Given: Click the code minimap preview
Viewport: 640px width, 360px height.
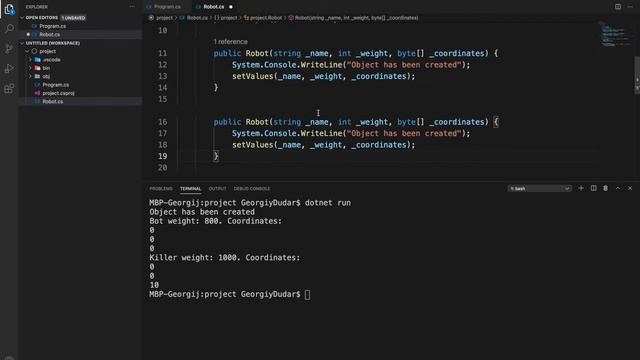Looking at the screenshot, I should click(x=616, y=36).
